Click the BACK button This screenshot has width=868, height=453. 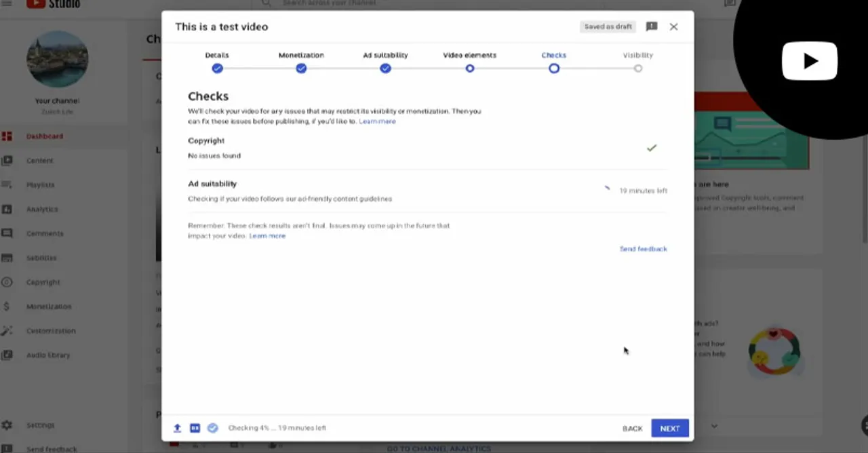632,429
